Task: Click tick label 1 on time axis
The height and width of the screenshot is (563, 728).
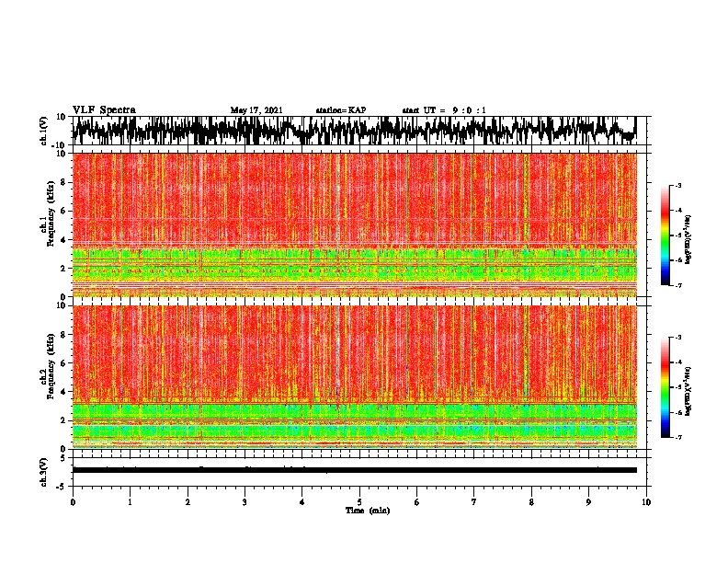Action: 130,502
